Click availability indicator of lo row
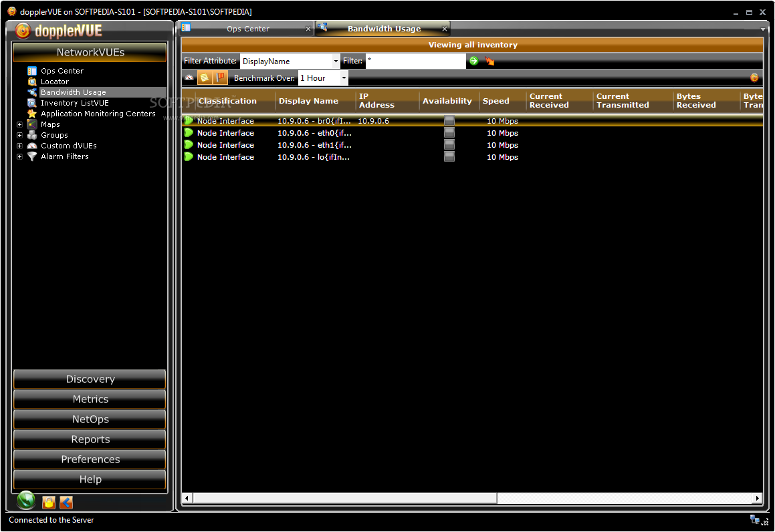This screenshot has width=775, height=532. (x=449, y=156)
